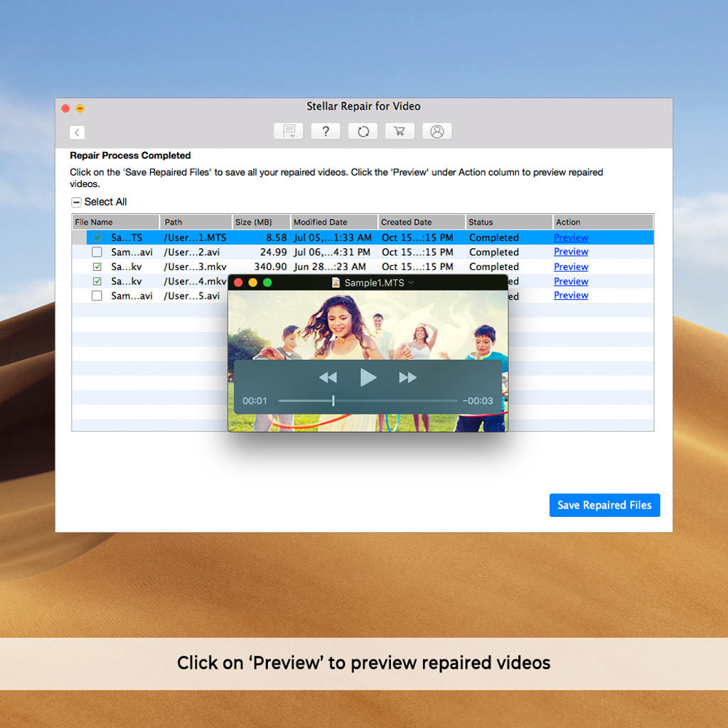Open the log report toolbar icon

289,132
